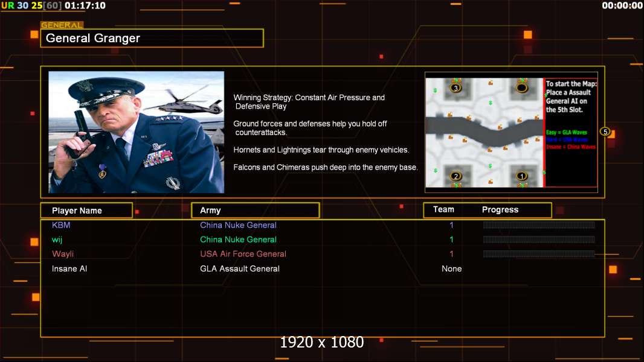Viewport: 644px width, 362px height.
Task: Select start position 3 on the minimap
Action: click(x=456, y=87)
